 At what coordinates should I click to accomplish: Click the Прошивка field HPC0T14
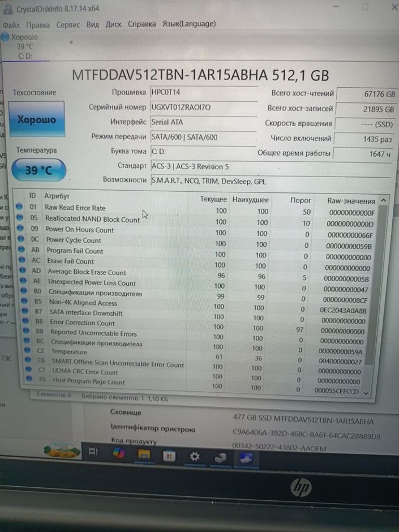tap(204, 92)
